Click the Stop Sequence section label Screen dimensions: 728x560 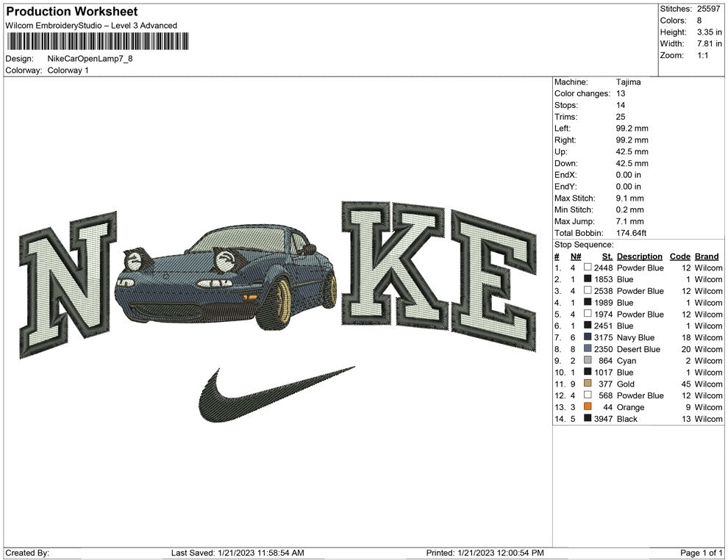tap(583, 245)
